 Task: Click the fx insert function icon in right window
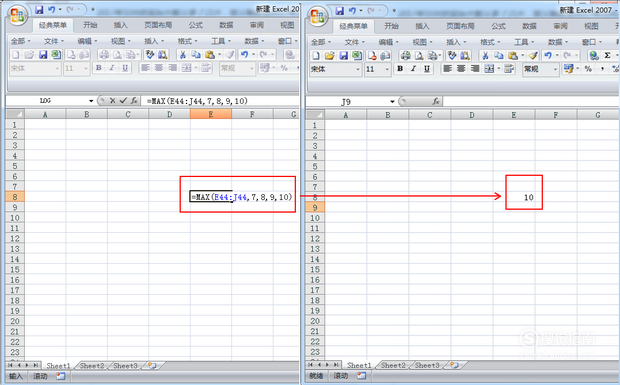coord(436,102)
